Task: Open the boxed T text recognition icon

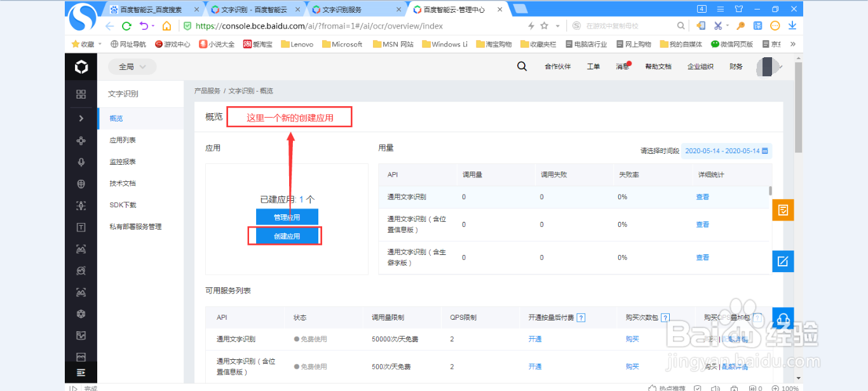Action: [x=81, y=227]
